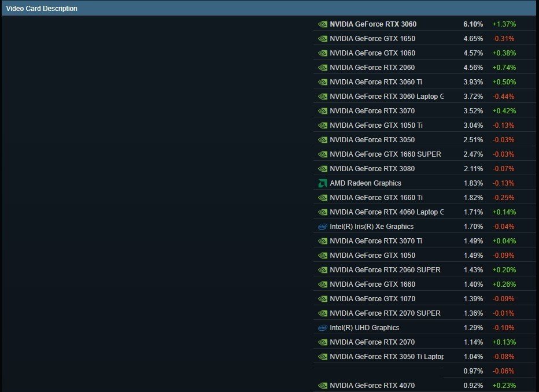The height and width of the screenshot is (392, 539).
Task: Click the NVIDIA logo beside GeForce RTX 3050
Action: tap(323, 139)
